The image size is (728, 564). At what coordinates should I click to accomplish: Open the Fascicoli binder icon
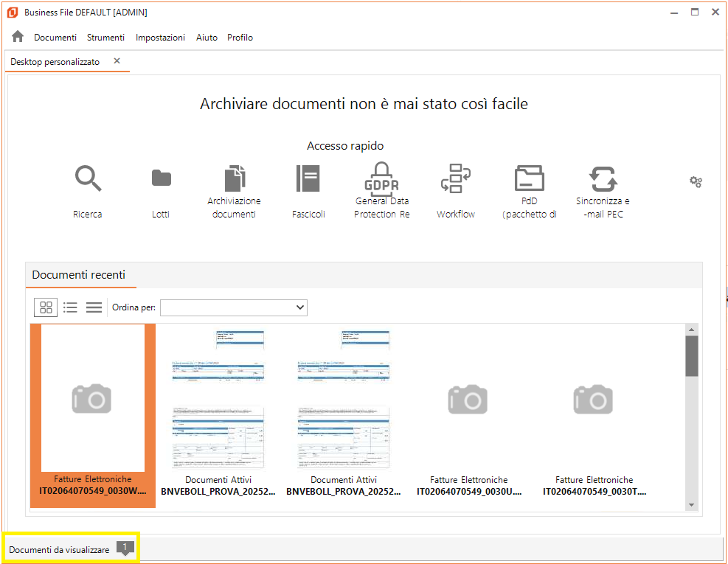[308, 178]
